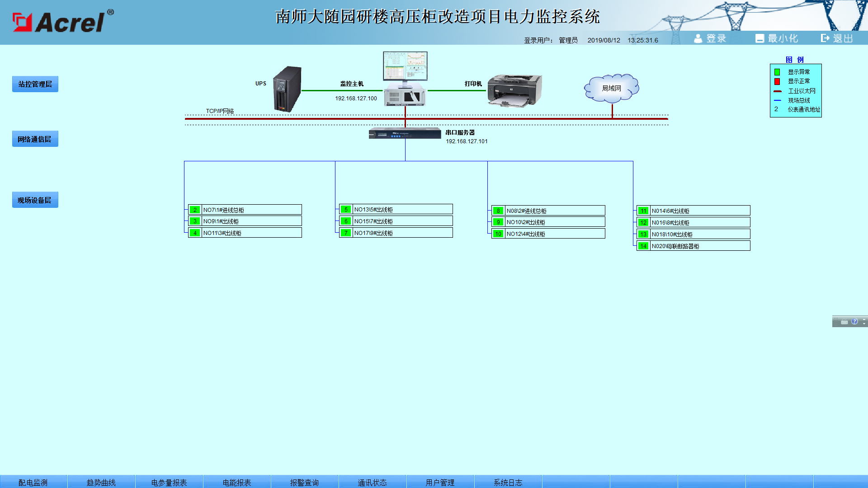Click the LAN cloud icon

611,88
